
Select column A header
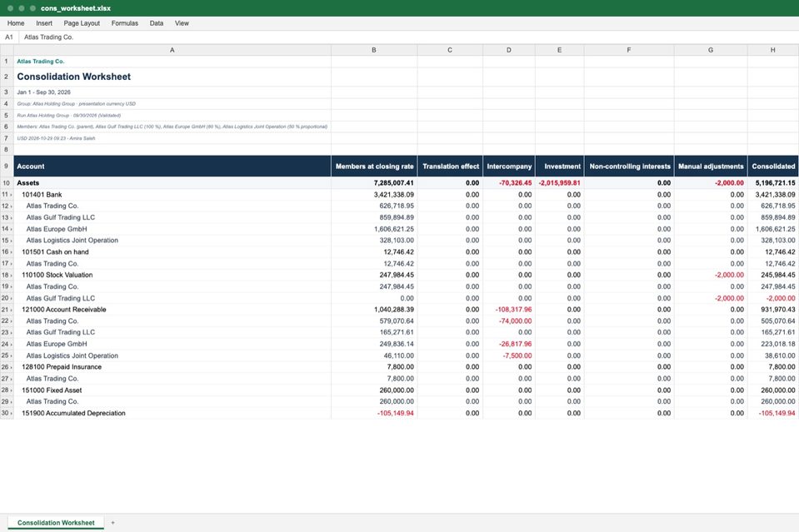pos(172,50)
